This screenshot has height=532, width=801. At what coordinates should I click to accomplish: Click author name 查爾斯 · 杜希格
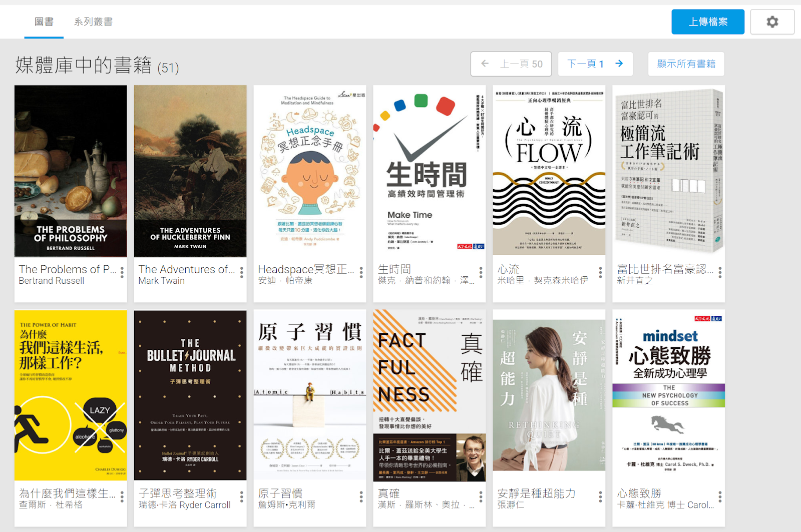click(x=51, y=505)
